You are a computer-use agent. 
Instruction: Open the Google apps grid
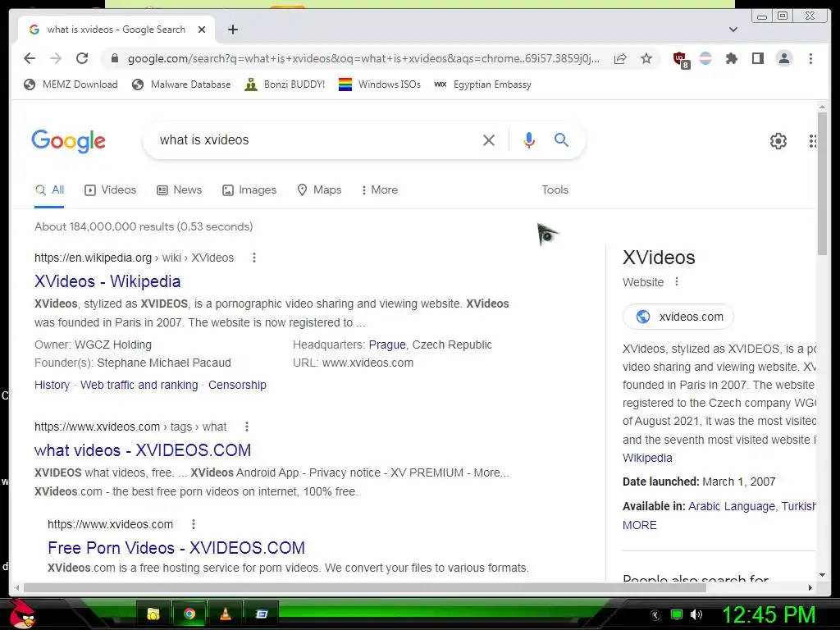[812, 141]
